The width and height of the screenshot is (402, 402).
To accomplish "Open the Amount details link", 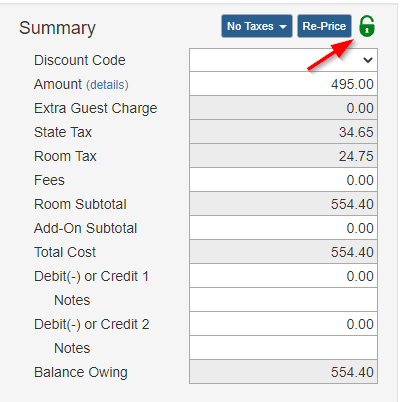I will coord(107,85).
